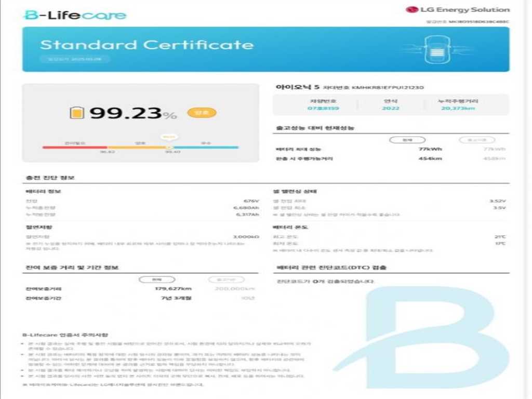The height and width of the screenshot is (399, 532).
Task: Click the 99.23% battery health value
Action: [x=133, y=113]
